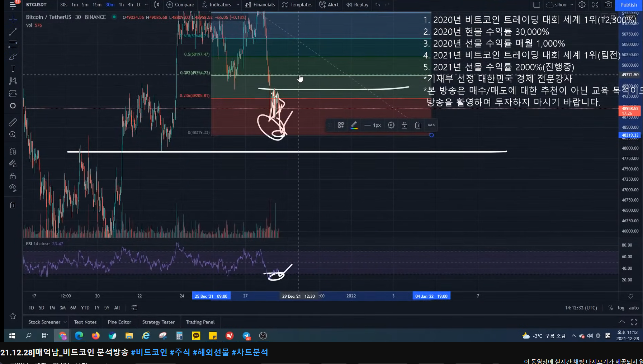This screenshot has width=643, height=364.
Task: Select the text annotation tool
Action: tap(13, 69)
